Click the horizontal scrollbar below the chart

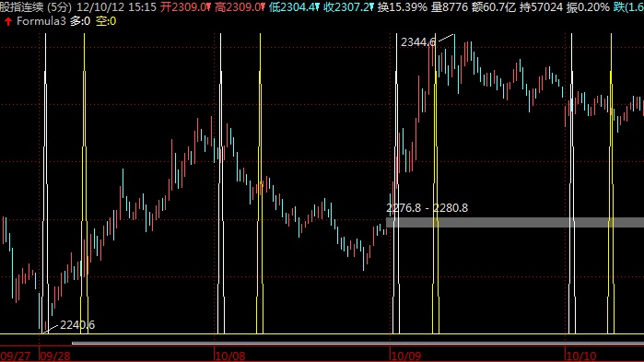coord(357,344)
